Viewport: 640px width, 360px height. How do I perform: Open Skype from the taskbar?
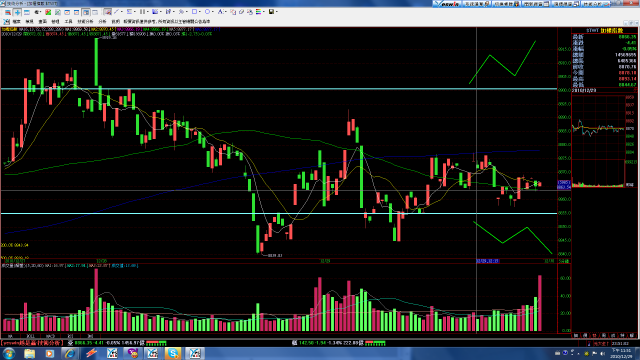pos(173,353)
